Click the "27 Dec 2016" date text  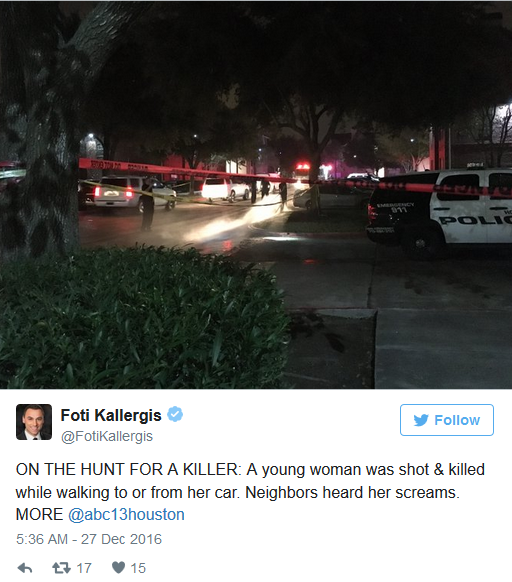click(x=121, y=539)
